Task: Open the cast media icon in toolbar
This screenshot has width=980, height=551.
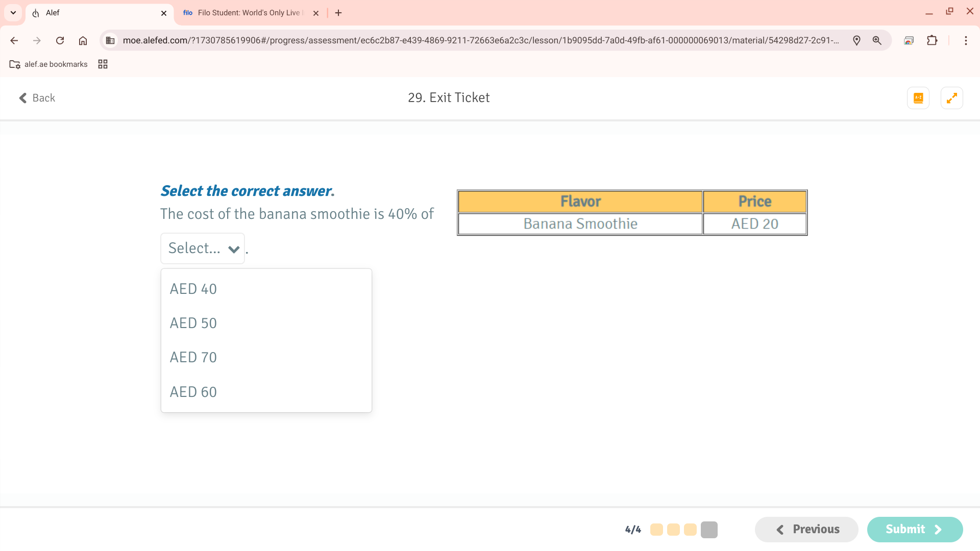Action: 909,41
